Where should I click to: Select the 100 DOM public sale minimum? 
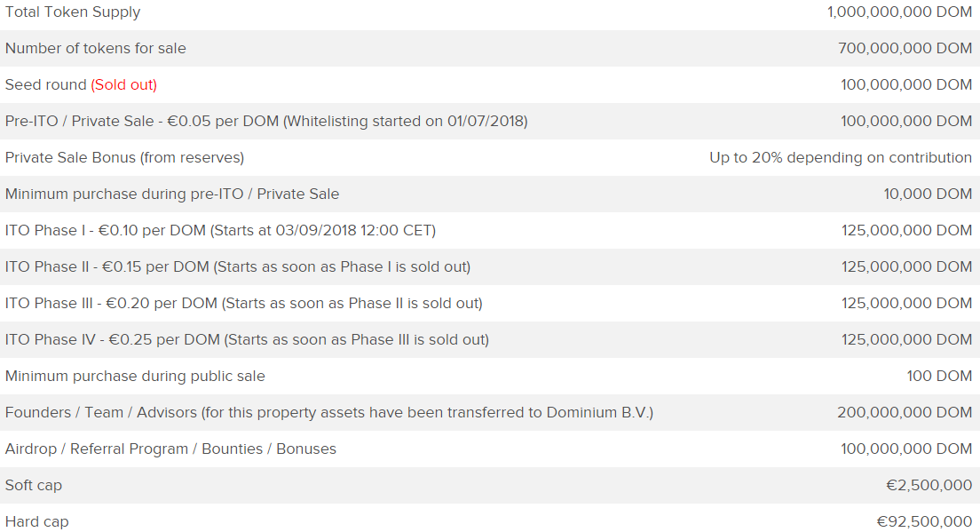pos(939,376)
